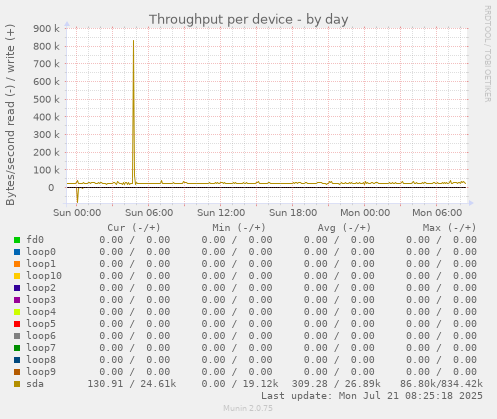
Task: Click the loop6 gray legend swatch
Action: click(x=17, y=336)
